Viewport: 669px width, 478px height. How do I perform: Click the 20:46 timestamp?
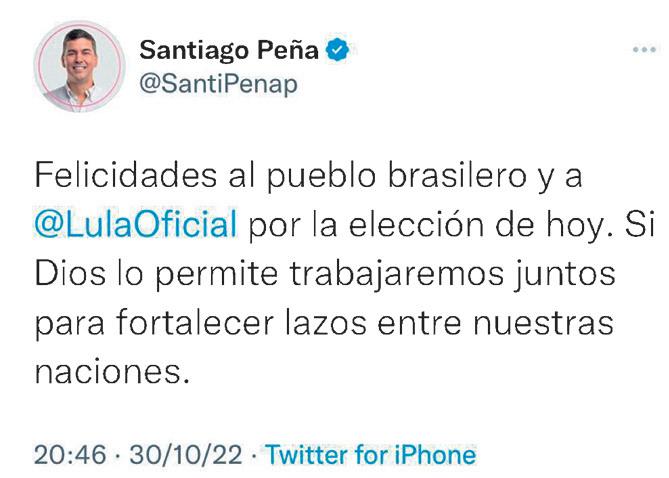coord(70,455)
